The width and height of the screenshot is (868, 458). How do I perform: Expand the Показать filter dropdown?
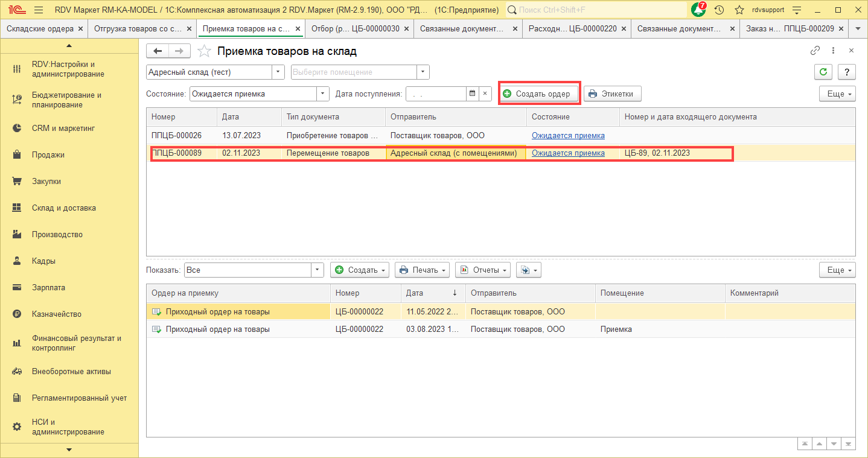(x=318, y=270)
